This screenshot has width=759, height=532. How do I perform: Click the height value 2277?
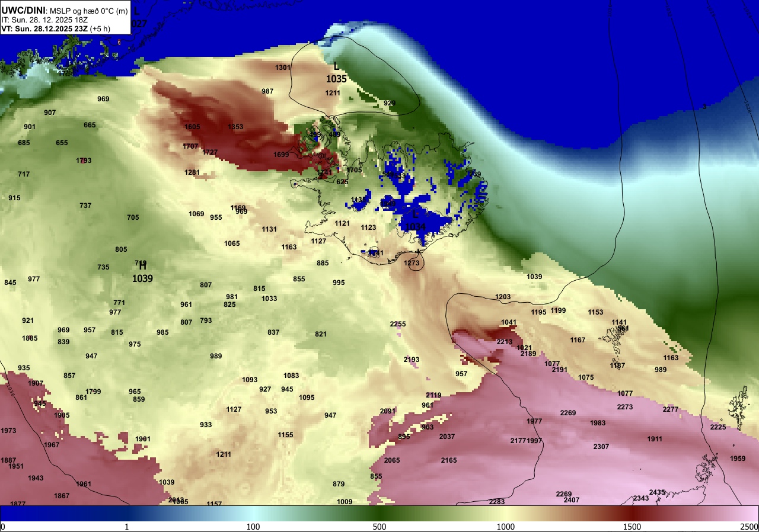[x=671, y=409]
